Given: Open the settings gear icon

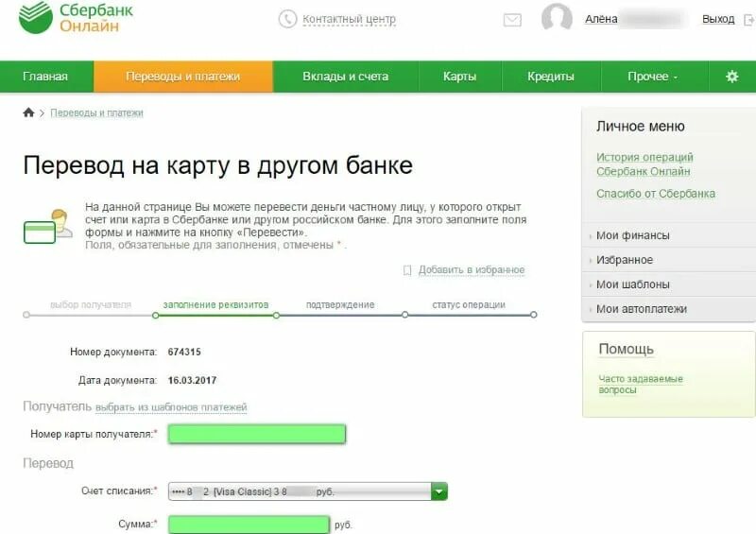Looking at the screenshot, I should click(731, 77).
